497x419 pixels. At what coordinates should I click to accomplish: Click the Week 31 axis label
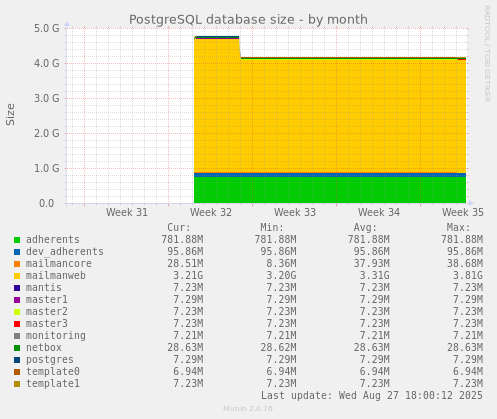click(x=127, y=212)
